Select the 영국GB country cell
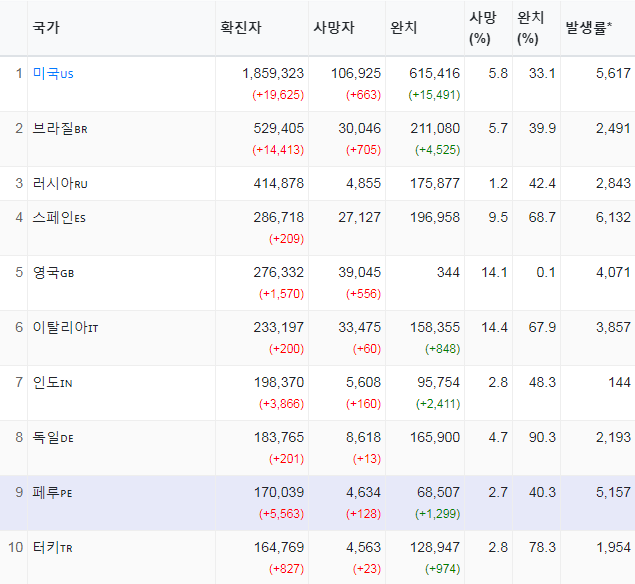Viewport: 635px width, 584px height. [x=53, y=273]
